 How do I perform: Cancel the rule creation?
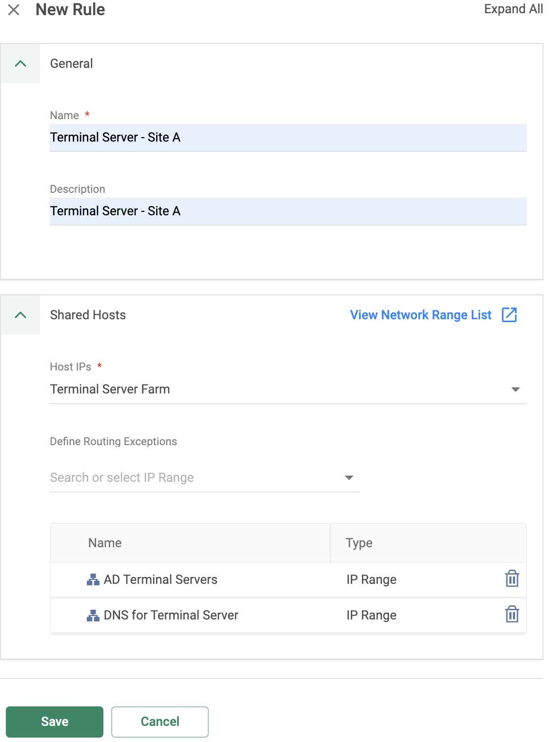(x=160, y=721)
